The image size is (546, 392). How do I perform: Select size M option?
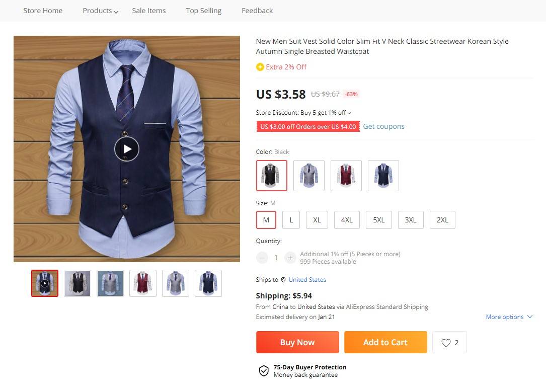click(266, 220)
